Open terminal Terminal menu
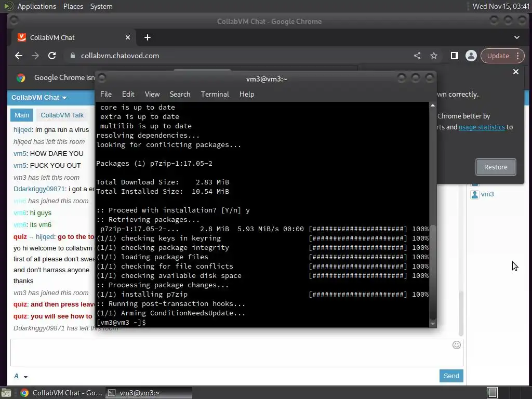Screen dimensions: 532x399 pyautogui.click(x=215, y=95)
